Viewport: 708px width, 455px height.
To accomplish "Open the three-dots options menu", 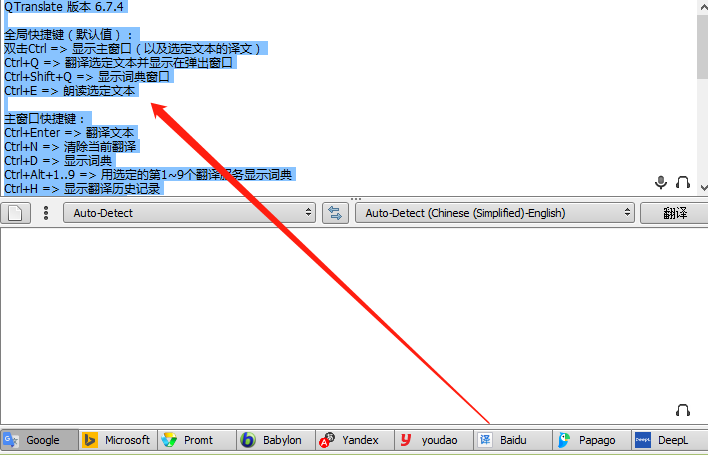I will [46, 213].
